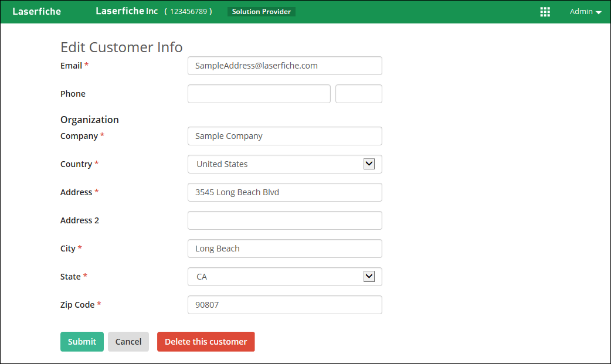The width and height of the screenshot is (611, 364).
Task: Click the Organization section heading
Action: [x=89, y=120]
